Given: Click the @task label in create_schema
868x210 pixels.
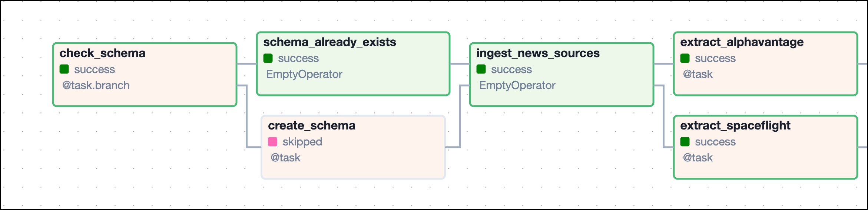Looking at the screenshot, I should point(285,158).
